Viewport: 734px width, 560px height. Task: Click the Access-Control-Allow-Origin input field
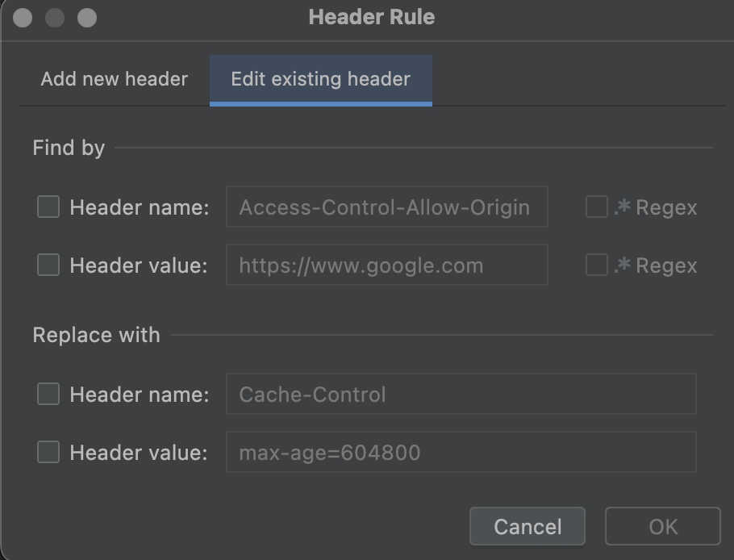(387, 207)
